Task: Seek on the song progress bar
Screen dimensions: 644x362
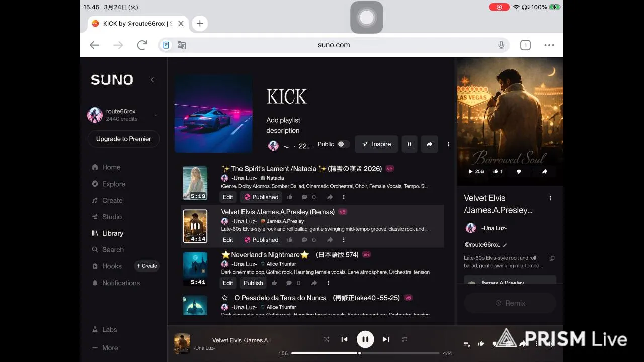Action: click(x=365, y=353)
